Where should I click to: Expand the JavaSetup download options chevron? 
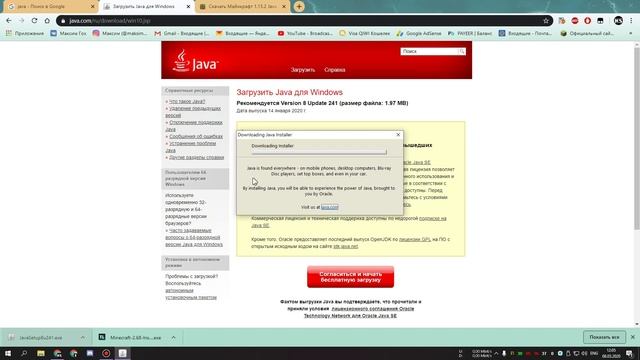(x=83, y=338)
